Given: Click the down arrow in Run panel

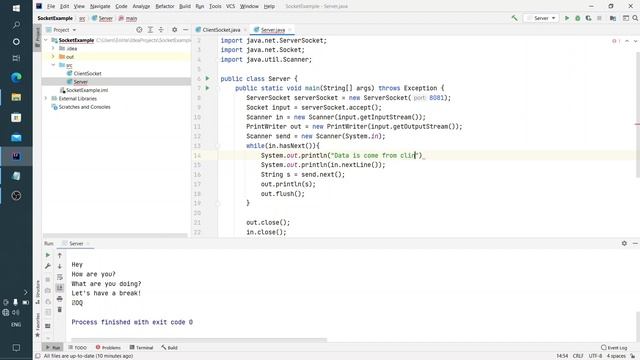Looking at the screenshot, I should click(60, 266).
